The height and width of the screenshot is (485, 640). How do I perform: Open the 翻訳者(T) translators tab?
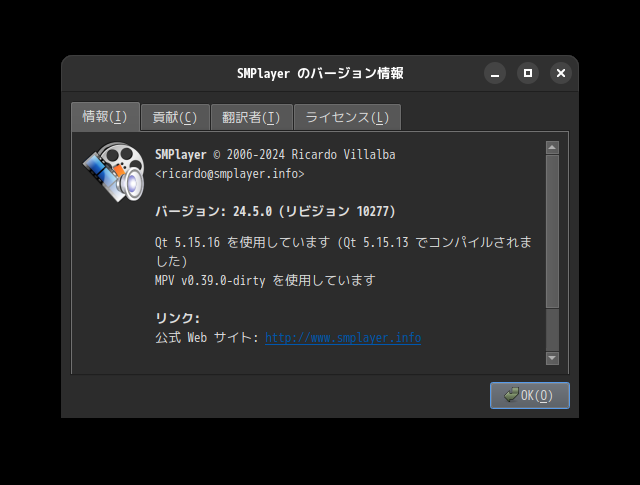[x=251, y=118]
